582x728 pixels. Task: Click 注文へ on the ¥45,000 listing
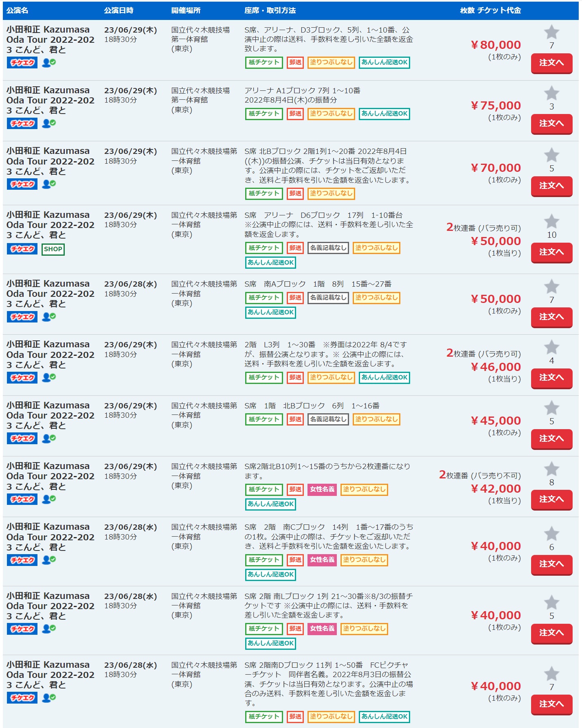click(551, 439)
